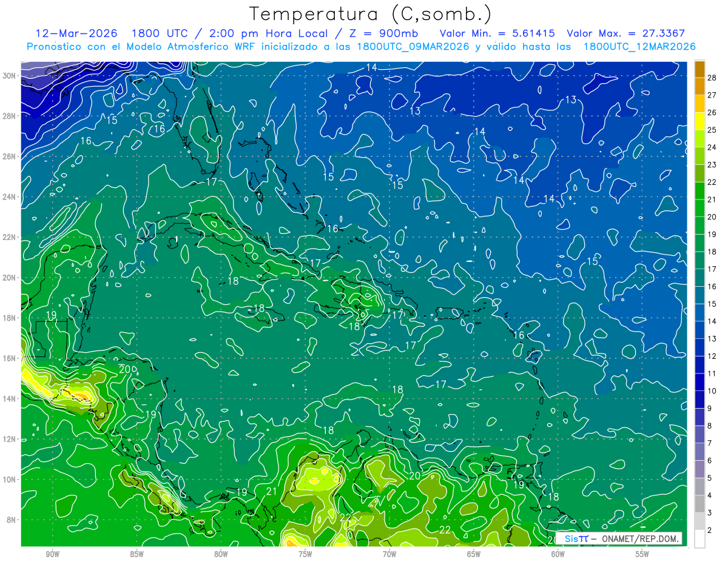
Task: Click the "22N" latitude axis label
Action: (10, 237)
